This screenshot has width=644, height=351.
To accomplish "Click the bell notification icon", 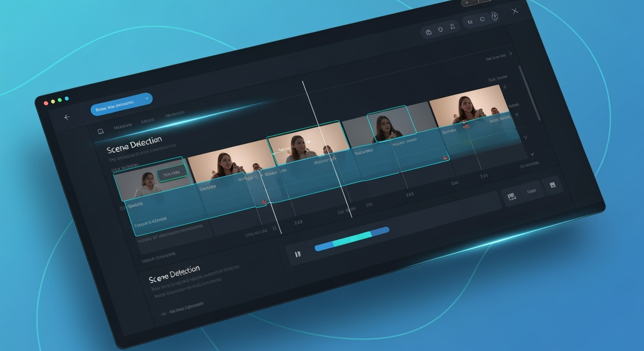I will coord(452,27).
